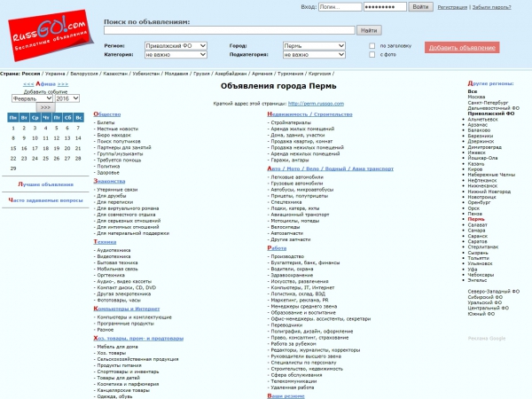Open the Город dropdown showing Пермь
The width and height of the screenshot is (532, 399).
click(x=314, y=46)
